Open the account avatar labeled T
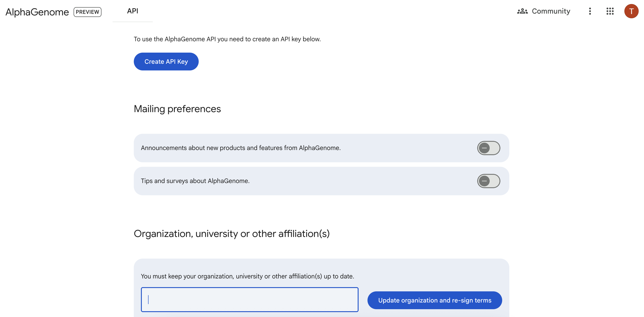Viewport: 644px width, 317px height. [x=631, y=11]
